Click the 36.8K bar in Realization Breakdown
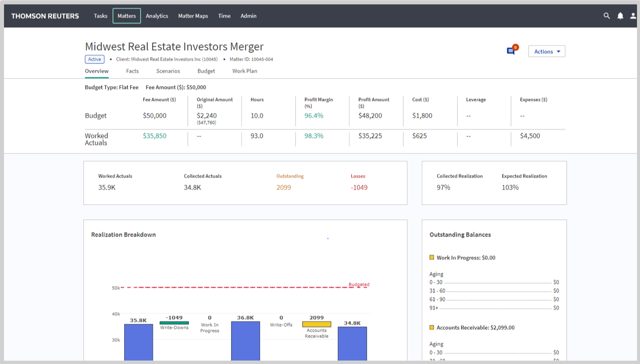 tap(246, 343)
